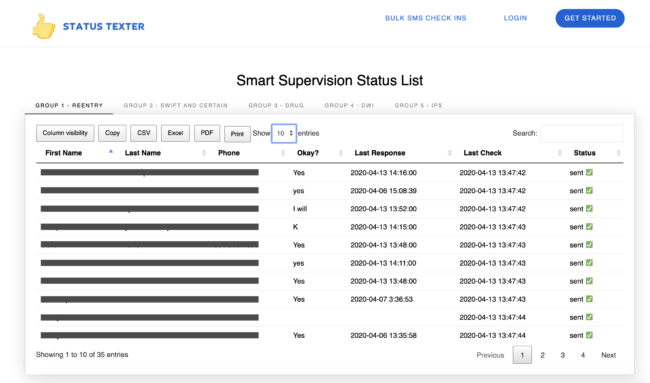The height and width of the screenshot is (383, 650).
Task: Click the Get Started button
Action: 590,18
